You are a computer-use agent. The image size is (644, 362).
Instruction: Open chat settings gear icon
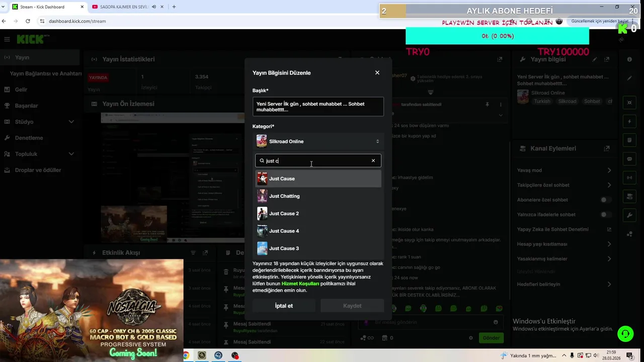(471, 338)
